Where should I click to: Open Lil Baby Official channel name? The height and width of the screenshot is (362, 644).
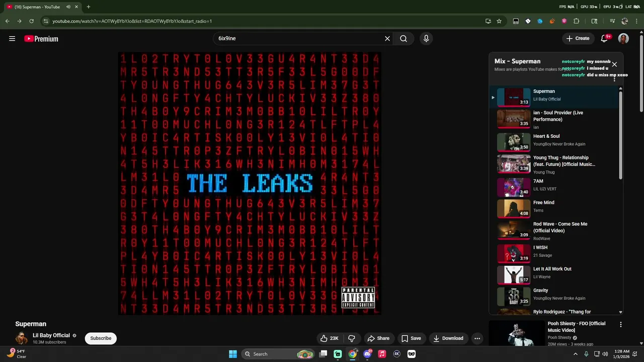click(51, 335)
